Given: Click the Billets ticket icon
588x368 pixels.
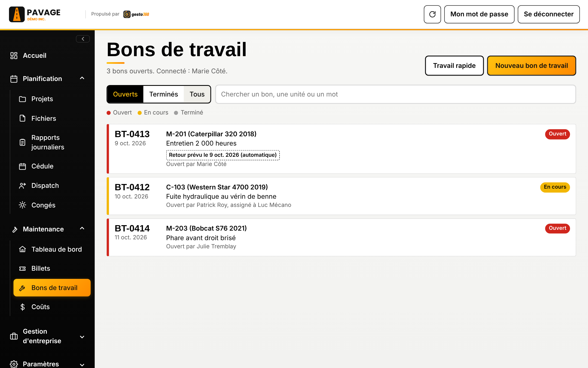Looking at the screenshot, I should (23, 269).
